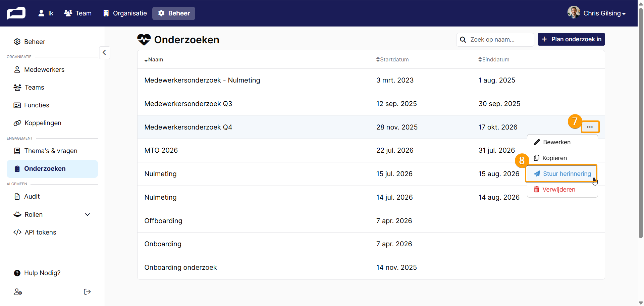Click the magnifier icon in the search box
Viewport: 644px width, 306px height.
[463, 40]
